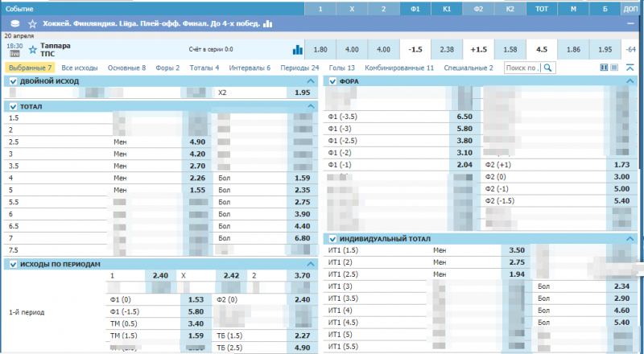Open statistics chart icon in match row
Image resolution: width=644 pixels, height=354 pixels.
click(x=298, y=50)
